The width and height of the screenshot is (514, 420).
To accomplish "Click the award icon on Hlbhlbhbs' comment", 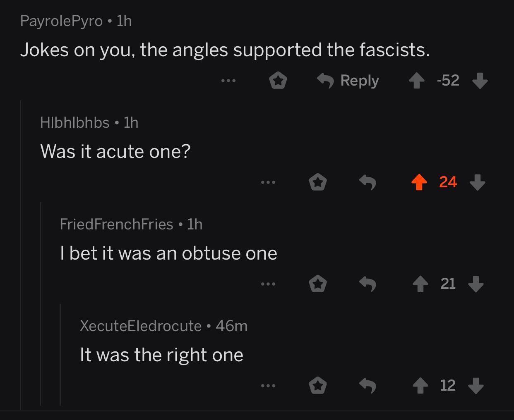I will pos(318,182).
